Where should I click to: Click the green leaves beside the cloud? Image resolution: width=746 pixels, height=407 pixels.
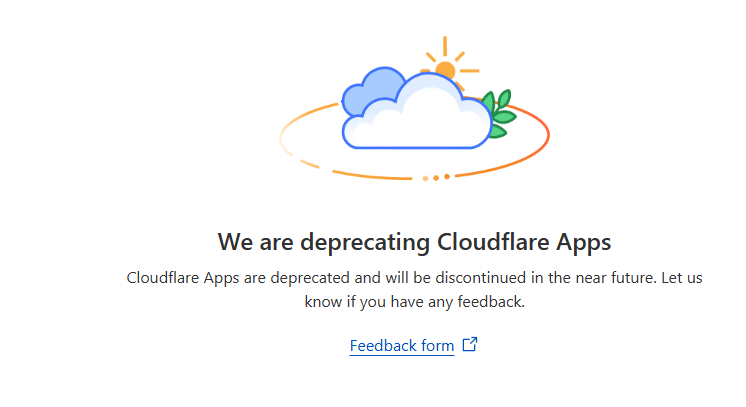coord(500,110)
